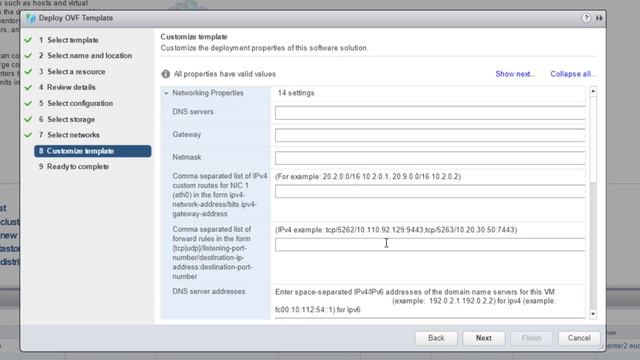Click the Show next link
This screenshot has height=360, width=640.
(515, 74)
